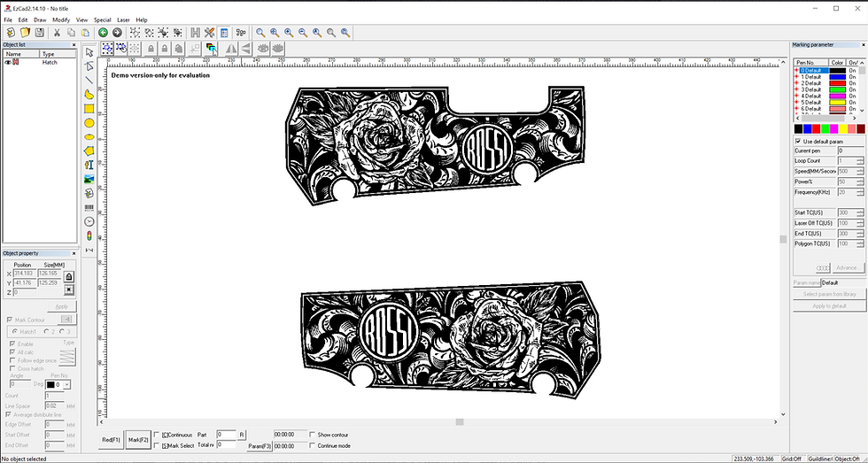This screenshot has height=463, width=868.
Task: Select the Curve drawing tool
Action: [x=89, y=95]
